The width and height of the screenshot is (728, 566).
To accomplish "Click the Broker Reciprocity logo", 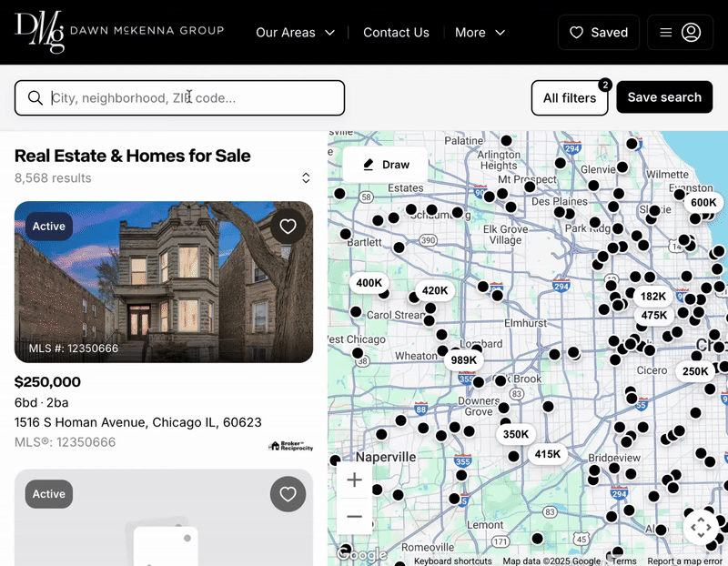I will (290, 446).
